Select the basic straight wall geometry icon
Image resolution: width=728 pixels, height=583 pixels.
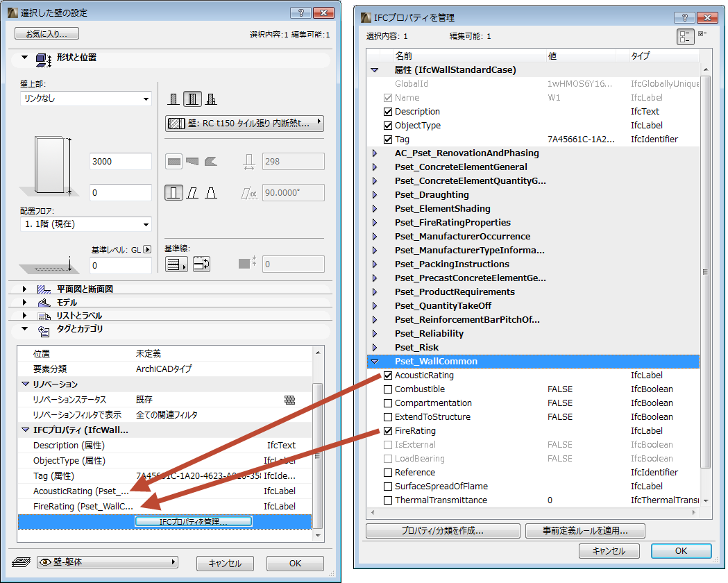click(173, 99)
